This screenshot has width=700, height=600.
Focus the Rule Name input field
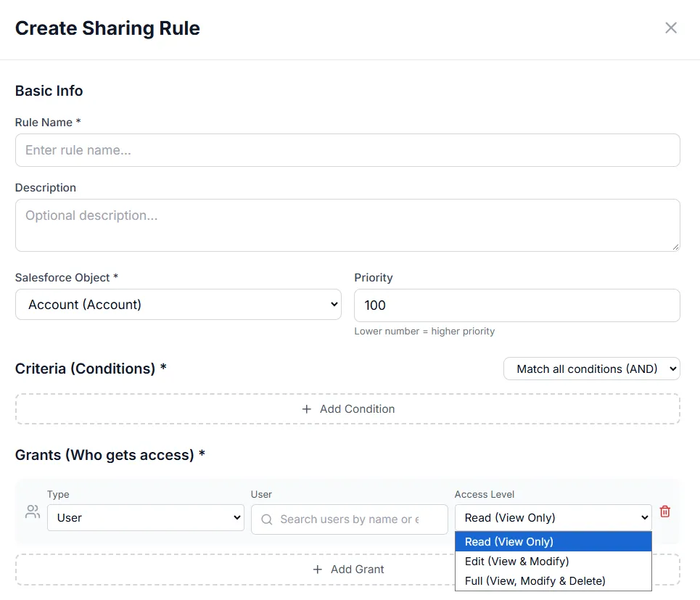[347, 150]
